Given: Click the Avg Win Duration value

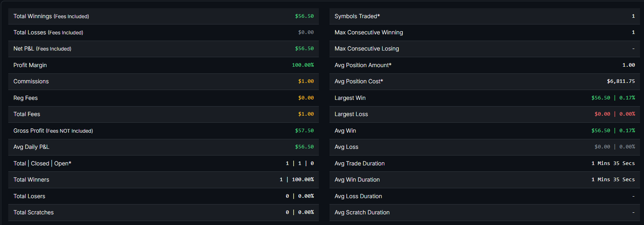Looking at the screenshot, I should click(x=613, y=180).
